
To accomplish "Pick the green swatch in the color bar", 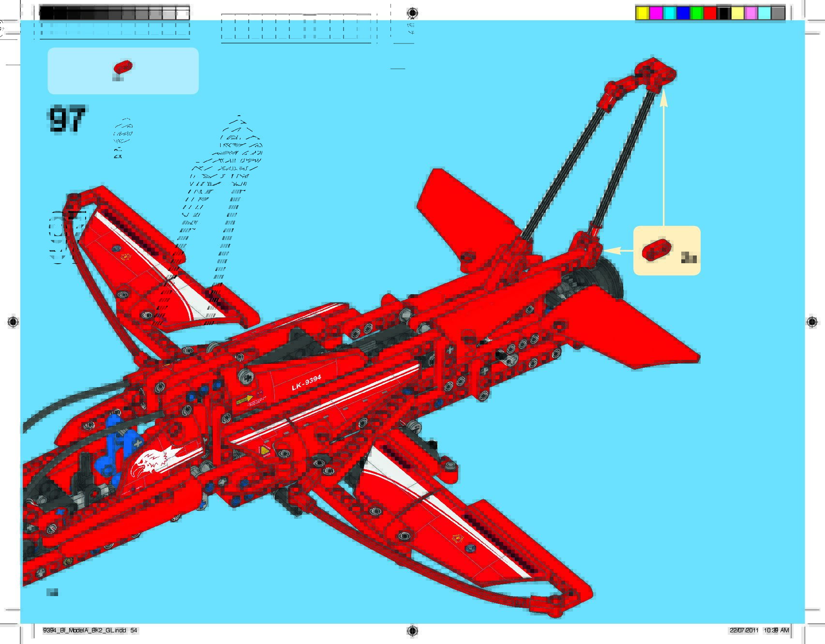I will point(697,14).
